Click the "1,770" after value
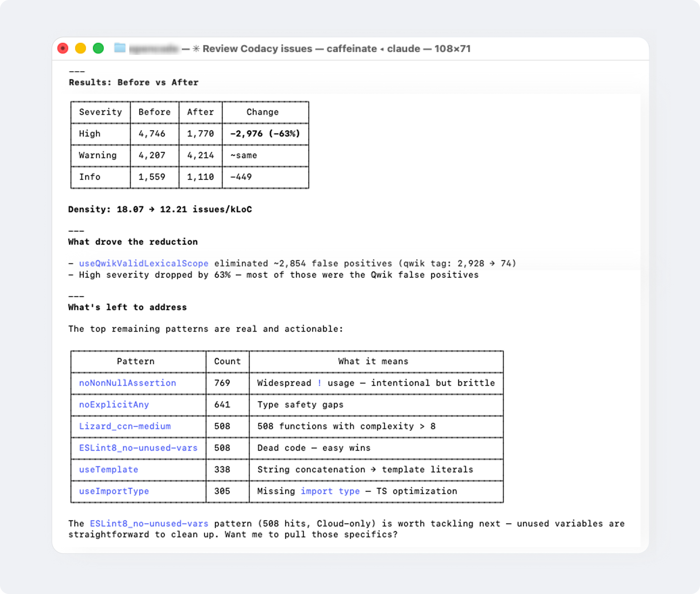The image size is (700, 594). [x=200, y=134]
